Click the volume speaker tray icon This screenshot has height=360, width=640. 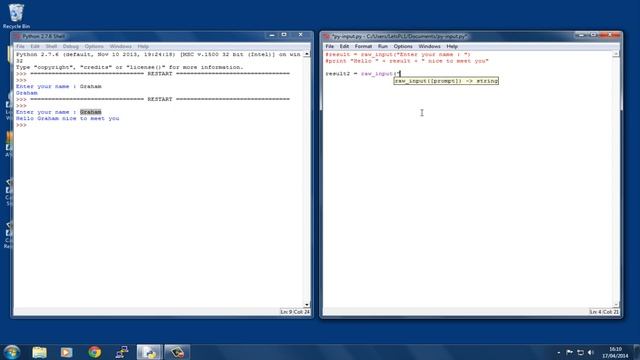point(591,352)
